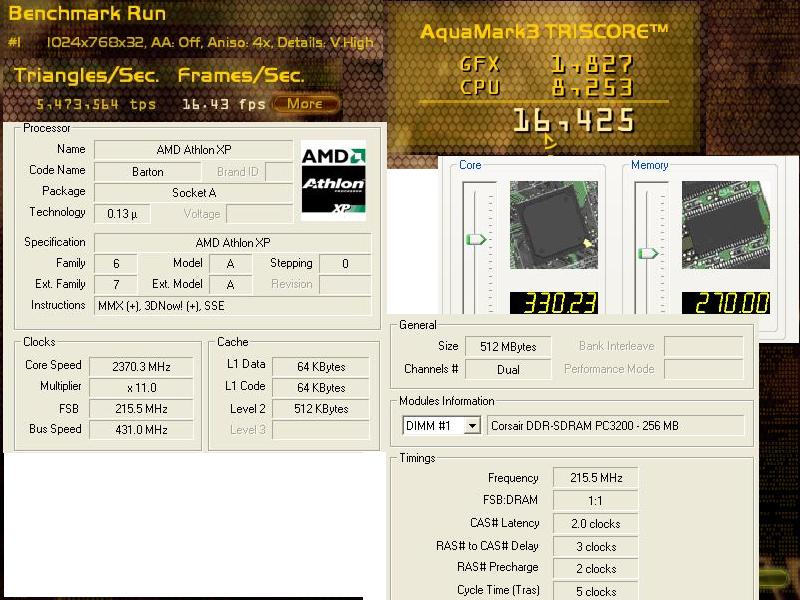The image size is (800, 600).
Task: Click the CPU score 8,253
Action: (x=591, y=88)
